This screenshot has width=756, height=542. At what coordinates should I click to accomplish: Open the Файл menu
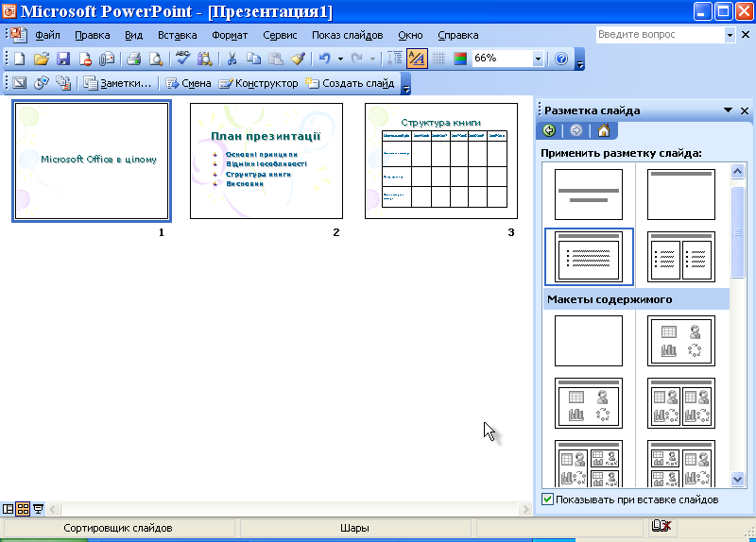[x=47, y=35]
